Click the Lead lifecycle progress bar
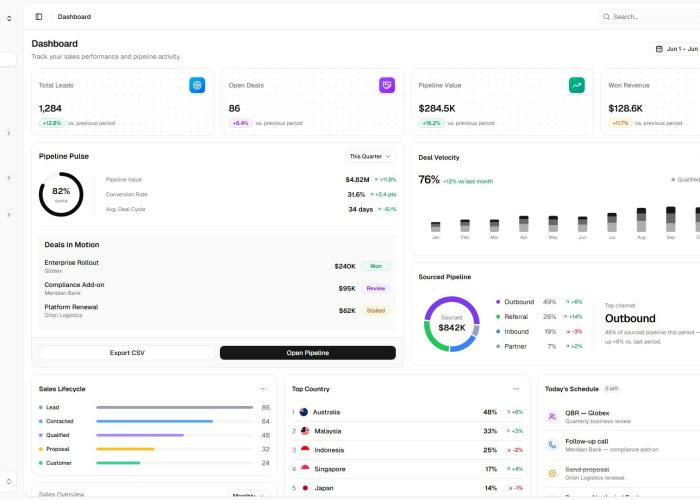700x500 pixels. pos(175,407)
